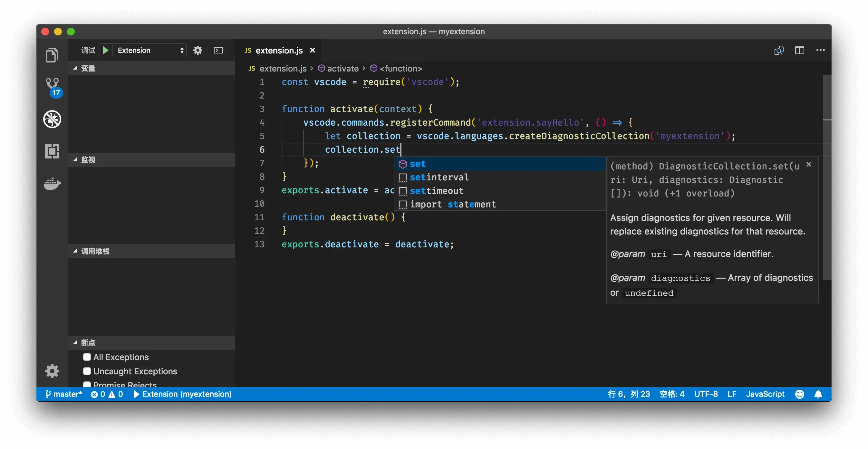Click master* branch in status bar
868x449 pixels.
click(64, 394)
